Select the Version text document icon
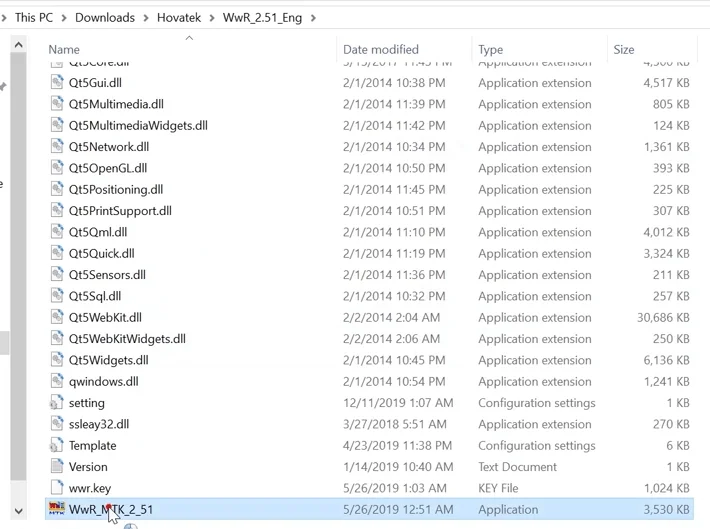The height and width of the screenshot is (529, 710). pos(57,467)
